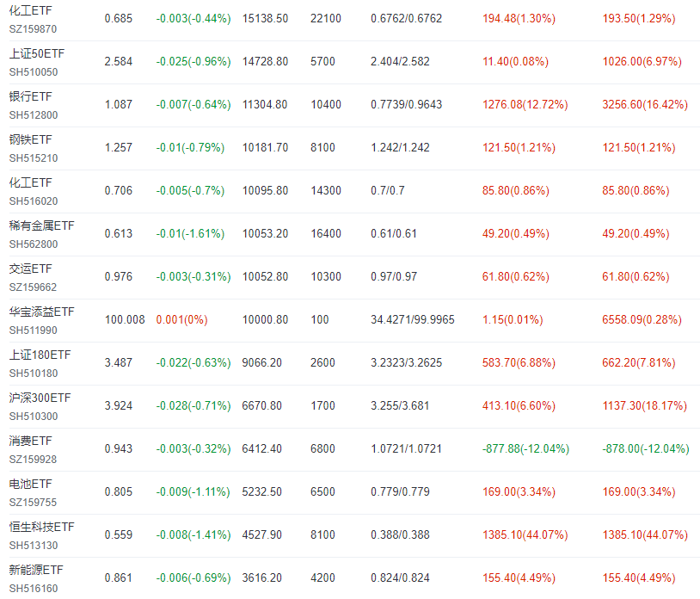Open the 化工ETF SZ159870 fund link

30,10
